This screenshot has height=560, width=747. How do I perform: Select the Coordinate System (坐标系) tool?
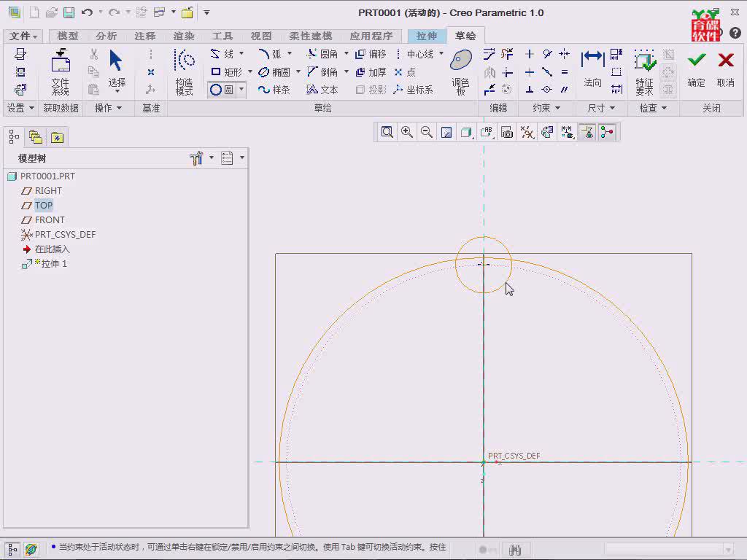click(414, 90)
